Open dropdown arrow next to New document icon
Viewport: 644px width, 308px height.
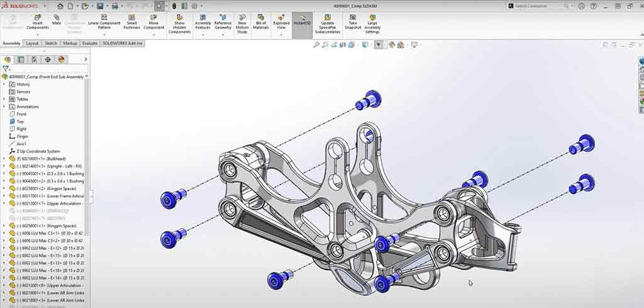point(76,6)
